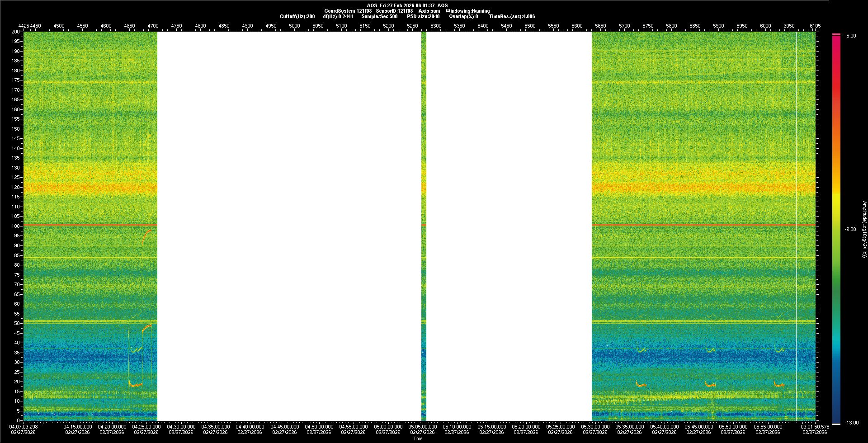Click the white vertical line in the right spectrogram
Screen dimensions: 868x443
[796, 226]
